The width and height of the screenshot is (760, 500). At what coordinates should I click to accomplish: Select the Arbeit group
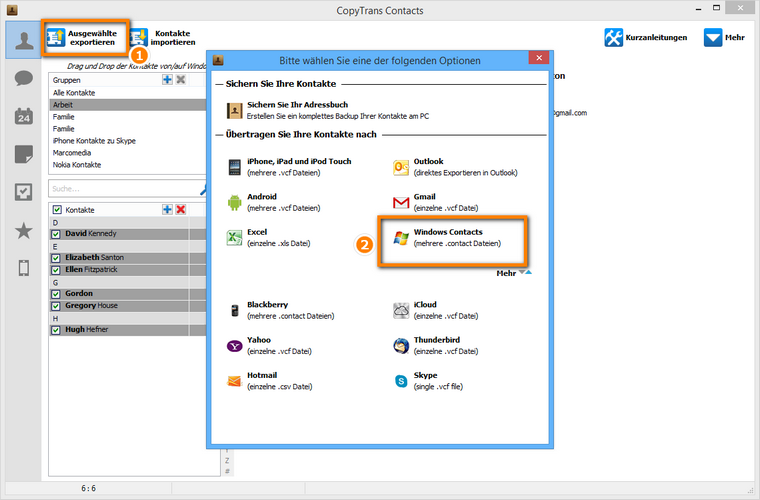coord(128,105)
